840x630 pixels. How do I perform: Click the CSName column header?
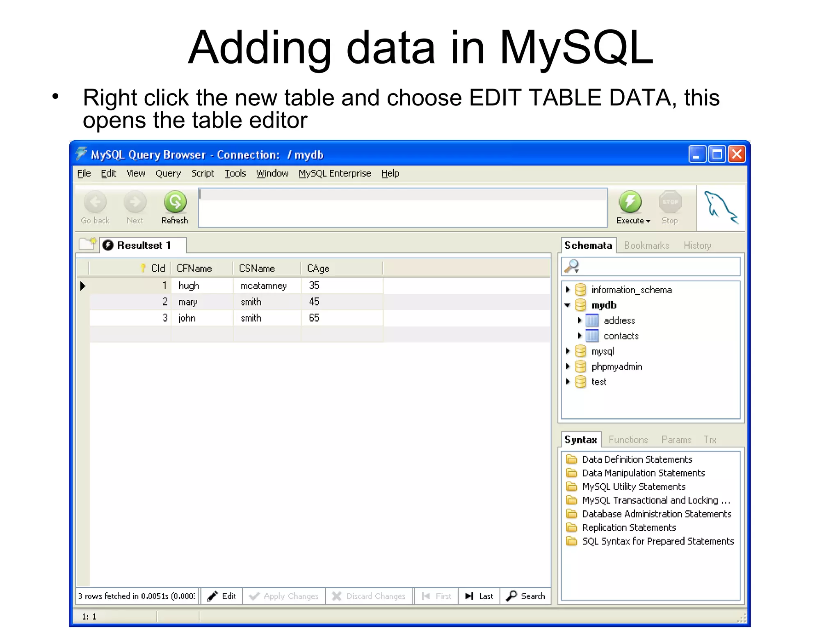click(267, 268)
